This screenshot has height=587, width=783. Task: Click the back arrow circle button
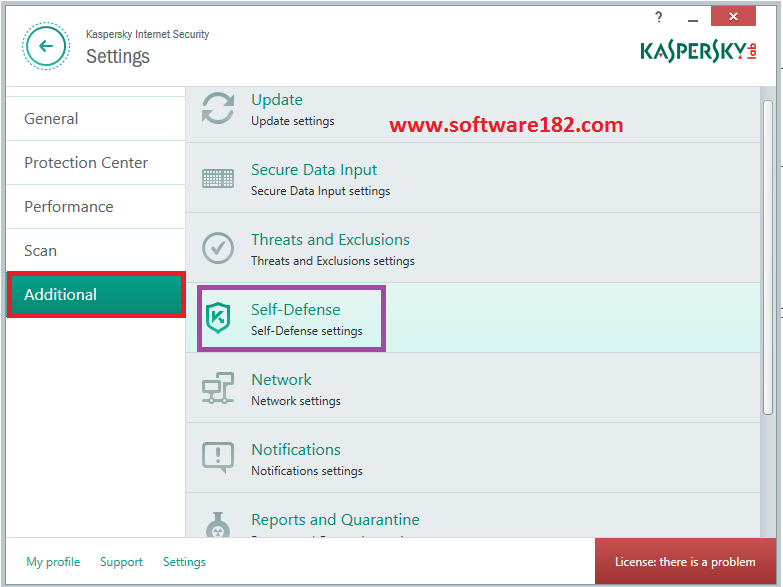pyautogui.click(x=45, y=46)
